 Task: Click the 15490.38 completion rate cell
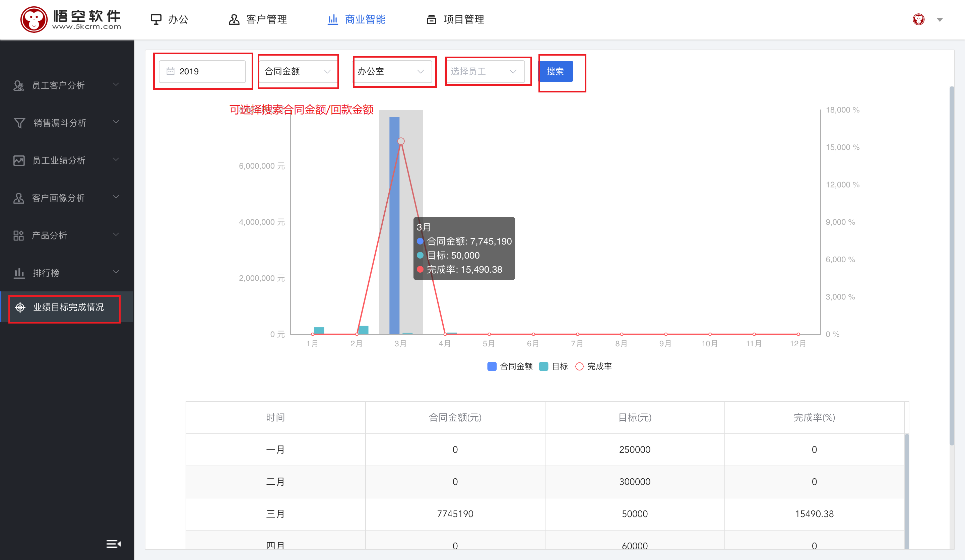814,514
